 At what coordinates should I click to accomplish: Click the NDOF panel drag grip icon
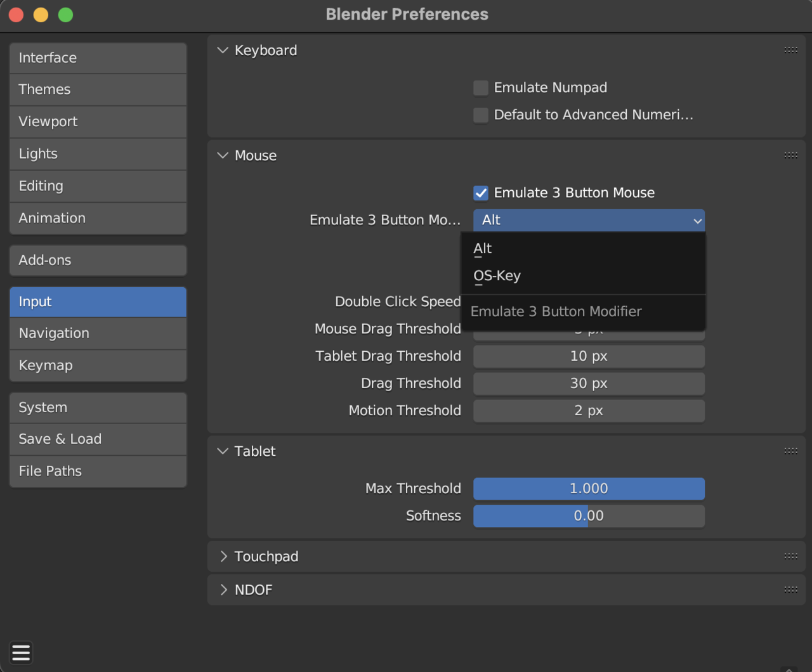(x=790, y=590)
